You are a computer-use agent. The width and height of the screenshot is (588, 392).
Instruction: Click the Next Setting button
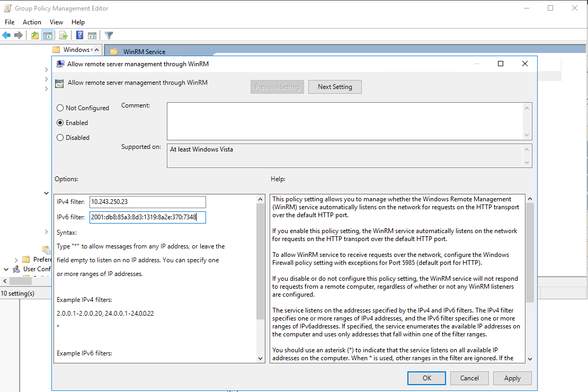tap(335, 87)
